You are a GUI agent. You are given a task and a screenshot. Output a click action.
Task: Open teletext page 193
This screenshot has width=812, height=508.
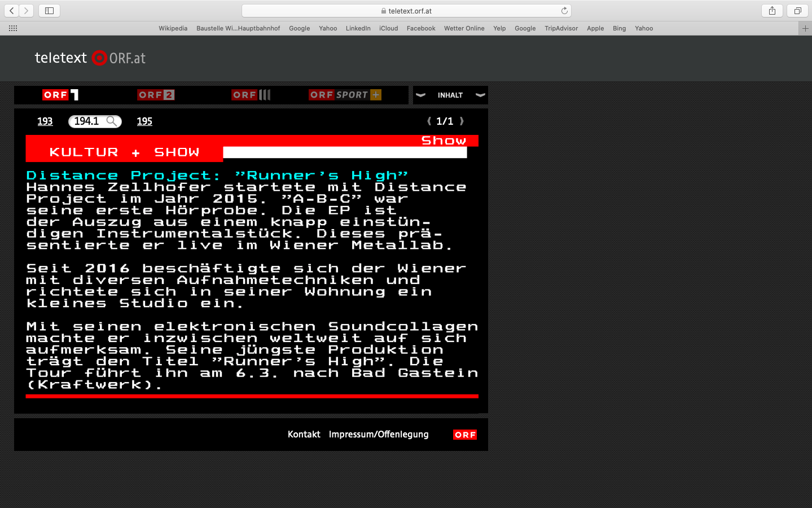(x=45, y=121)
